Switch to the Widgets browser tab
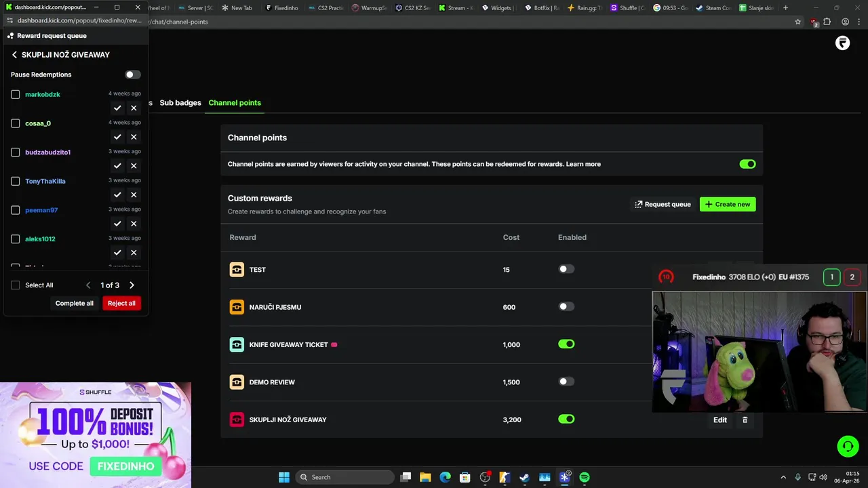The image size is (868, 488). (498, 7)
